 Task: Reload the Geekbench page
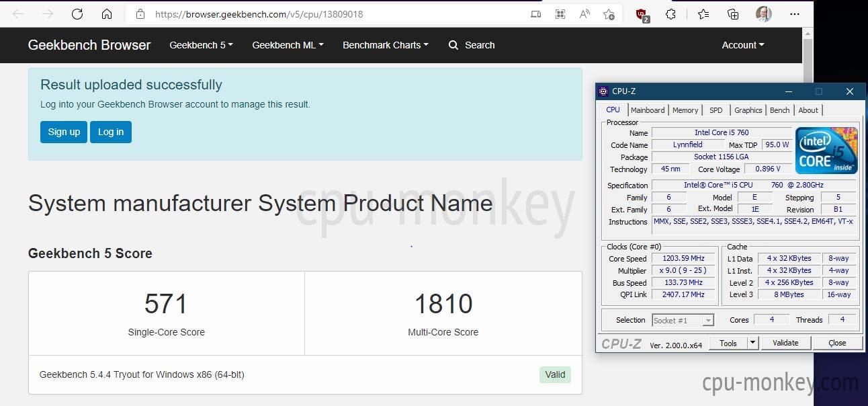click(x=77, y=14)
